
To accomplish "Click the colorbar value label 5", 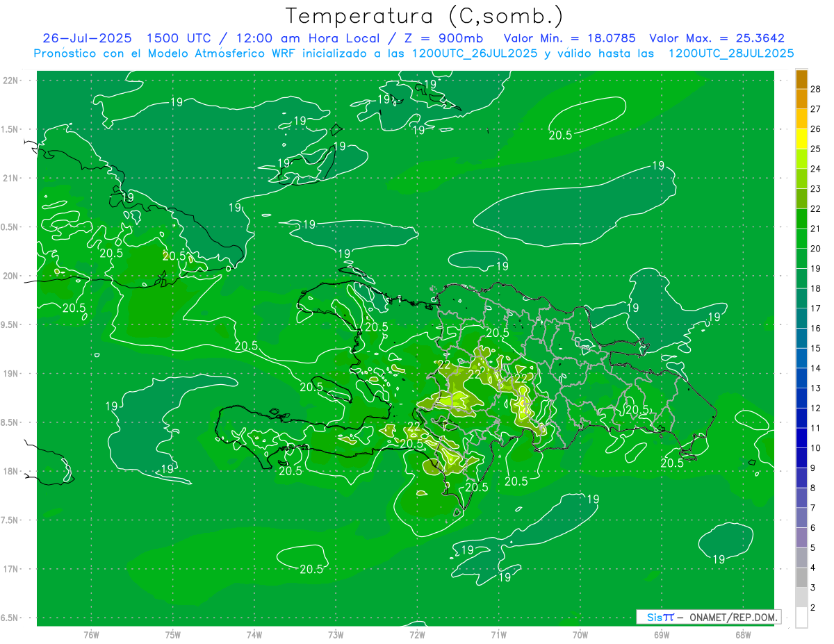I will [813, 548].
